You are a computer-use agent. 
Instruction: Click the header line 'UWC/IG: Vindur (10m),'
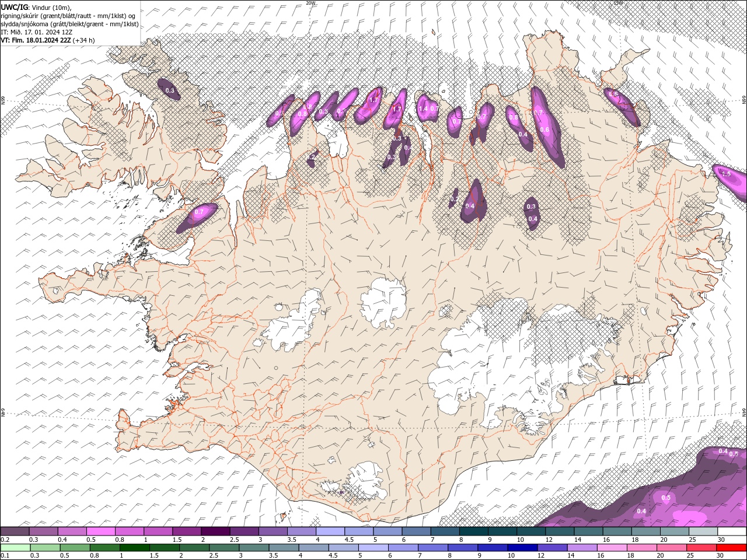click(36, 6)
